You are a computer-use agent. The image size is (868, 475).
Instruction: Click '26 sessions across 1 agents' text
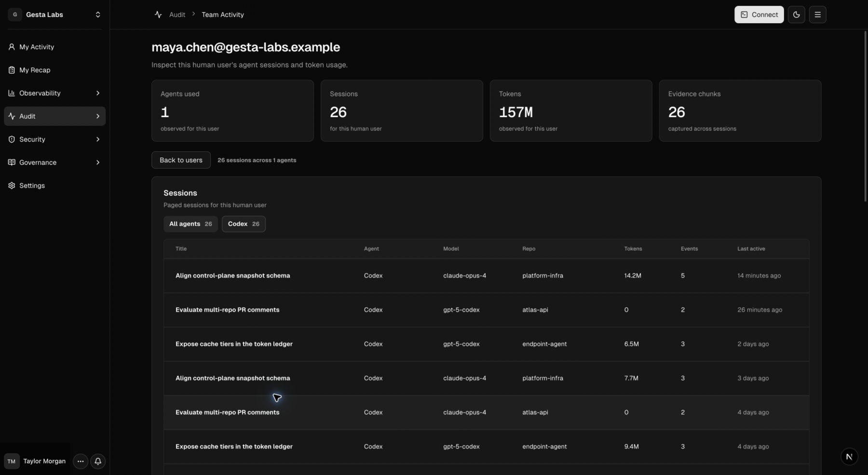(x=257, y=160)
